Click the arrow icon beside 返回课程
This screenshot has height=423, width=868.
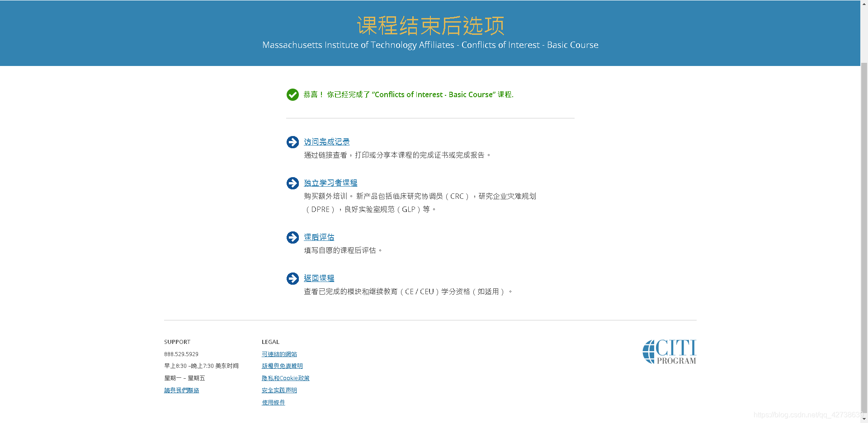292,278
